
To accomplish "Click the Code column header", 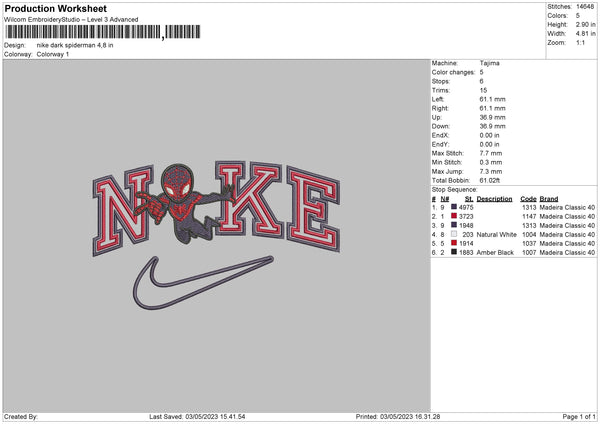I will [528, 199].
